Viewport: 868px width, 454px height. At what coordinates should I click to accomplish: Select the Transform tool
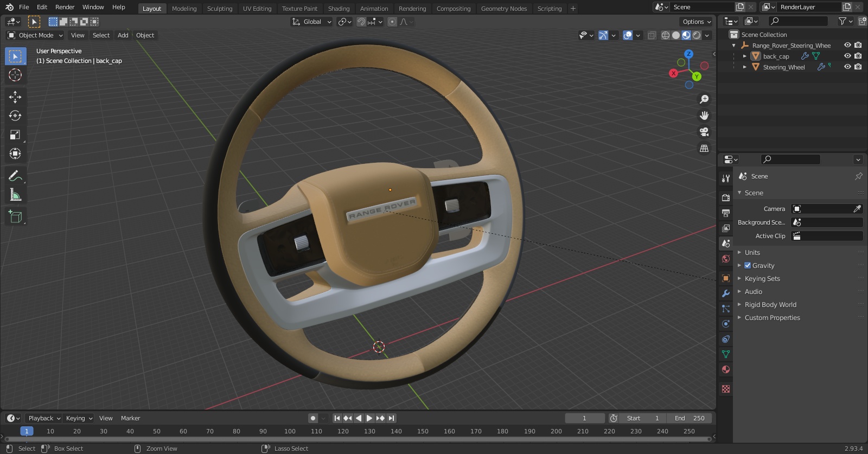[15, 154]
